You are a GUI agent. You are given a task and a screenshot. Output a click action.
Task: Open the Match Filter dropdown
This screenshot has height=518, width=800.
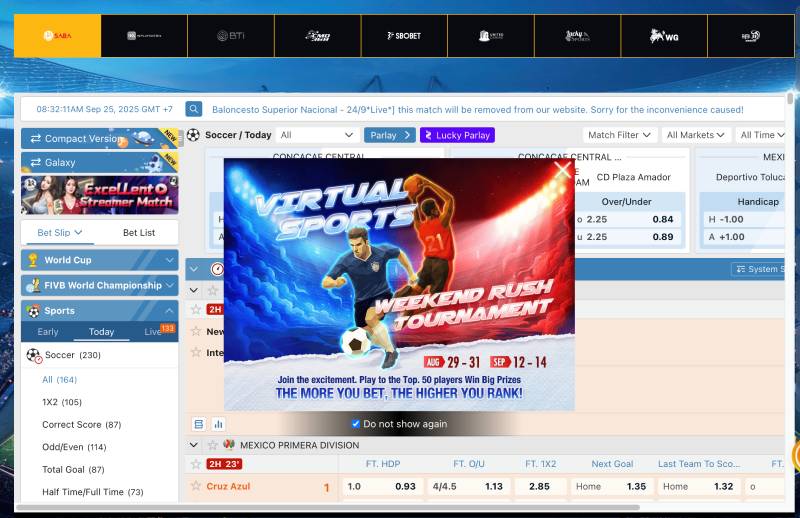click(x=619, y=135)
